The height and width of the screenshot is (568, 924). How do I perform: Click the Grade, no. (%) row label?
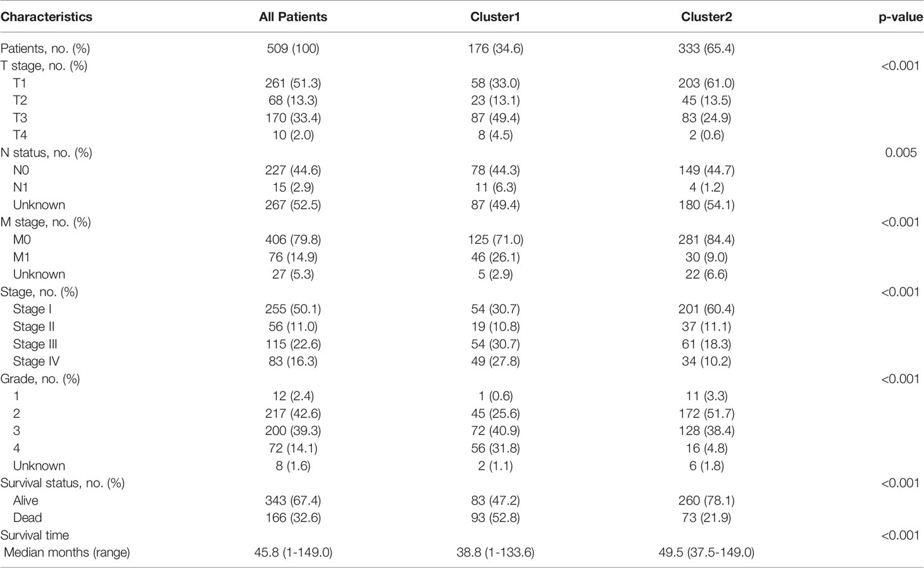coord(40,379)
